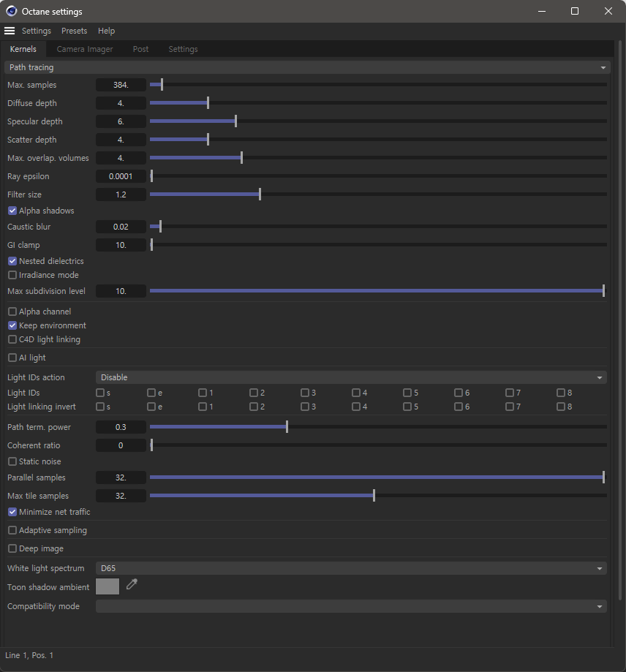Enable C4D light linking
This screenshot has height=672, width=626.
(x=12, y=339)
